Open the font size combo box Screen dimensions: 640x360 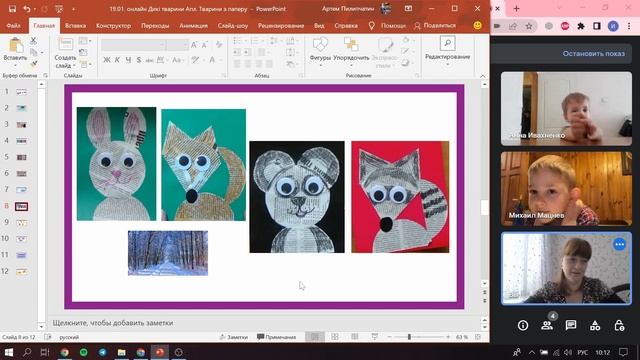pos(177,44)
